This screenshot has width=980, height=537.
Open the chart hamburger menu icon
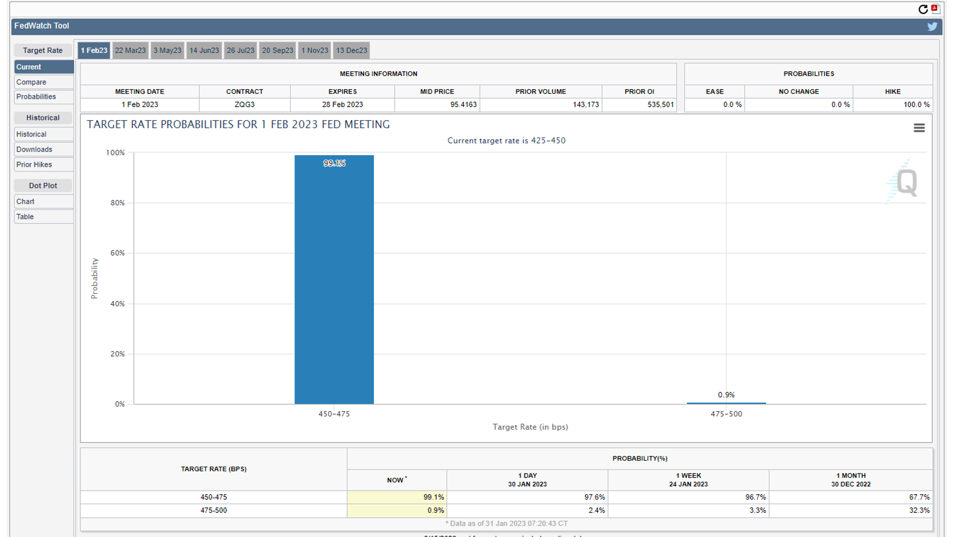919,128
